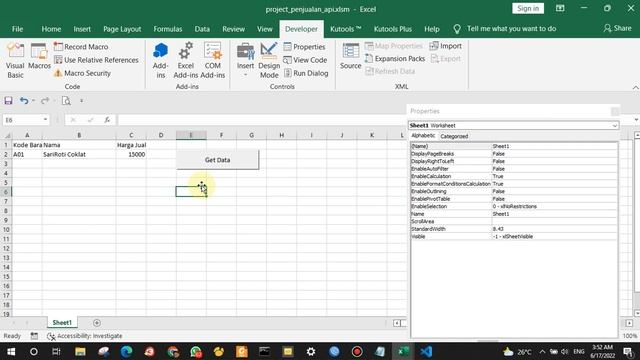Open the XML Source pane
Image resolution: width=640 pixels, height=360 pixels.
(351, 56)
